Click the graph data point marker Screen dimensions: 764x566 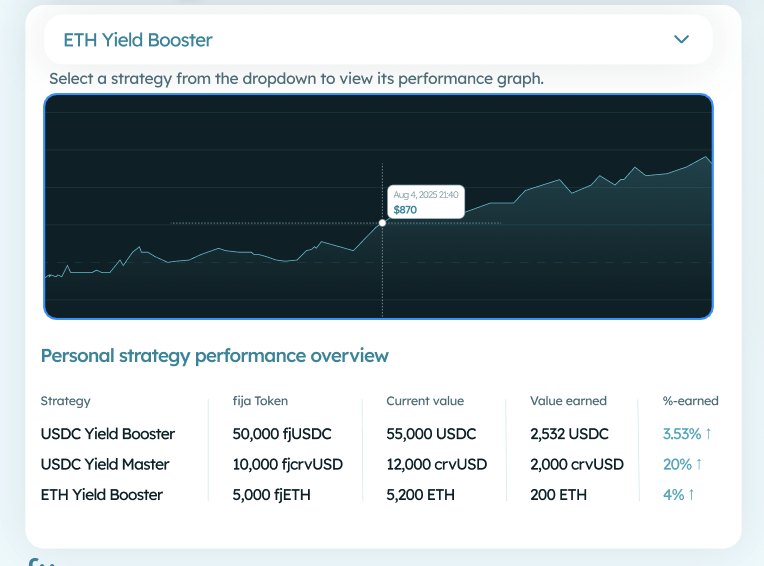click(x=383, y=223)
